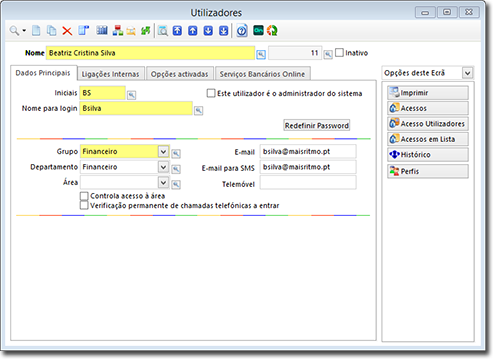The image size is (496, 363).
Task: Open the record list preview icon
Action: click(163, 31)
